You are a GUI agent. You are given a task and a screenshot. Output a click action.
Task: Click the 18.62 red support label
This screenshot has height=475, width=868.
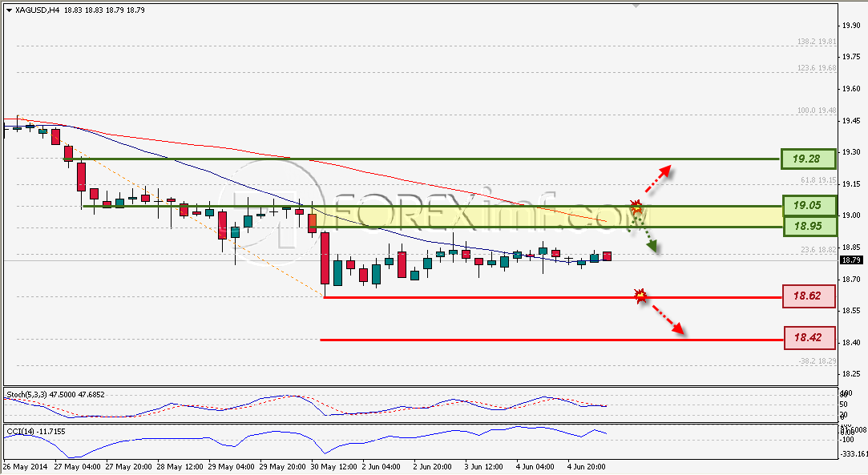click(x=809, y=296)
